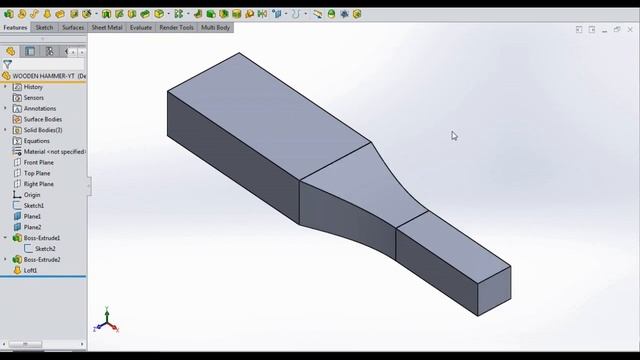This screenshot has height=360, width=640.
Task: Click the Boundary Cut tool
Action: [145, 14]
